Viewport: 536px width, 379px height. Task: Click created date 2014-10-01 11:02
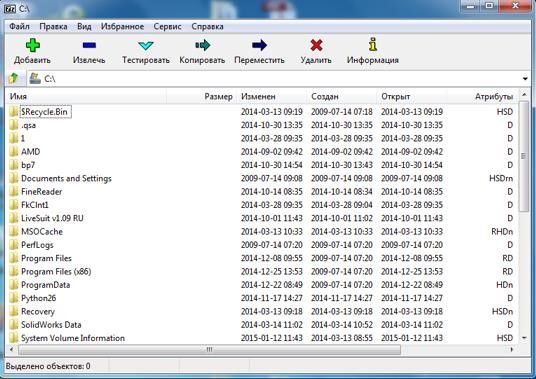tap(342, 218)
